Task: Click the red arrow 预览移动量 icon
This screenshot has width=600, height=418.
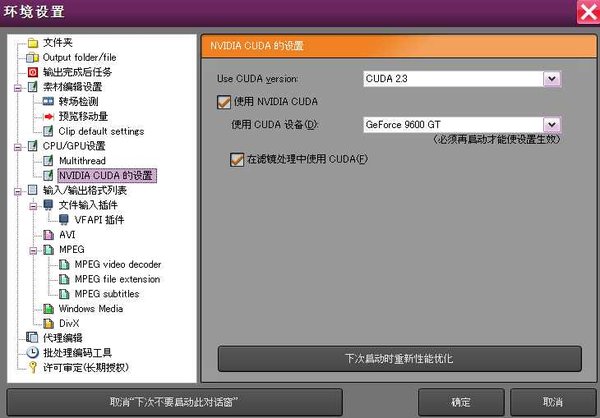Action: [x=49, y=116]
